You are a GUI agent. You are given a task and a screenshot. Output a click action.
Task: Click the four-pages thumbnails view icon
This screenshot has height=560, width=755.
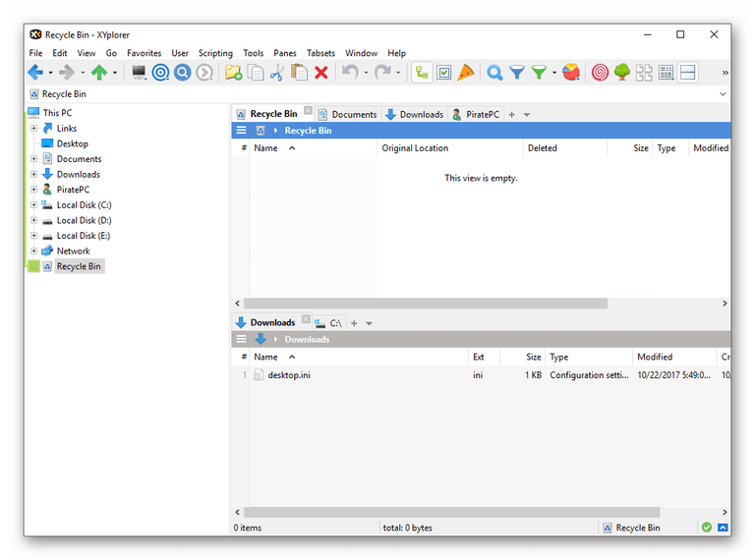click(644, 73)
